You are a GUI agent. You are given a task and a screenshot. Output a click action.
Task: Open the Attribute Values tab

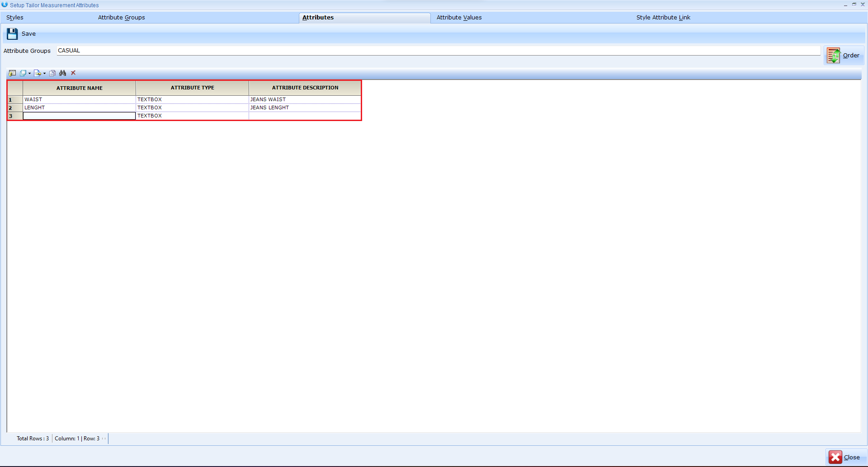click(x=459, y=18)
